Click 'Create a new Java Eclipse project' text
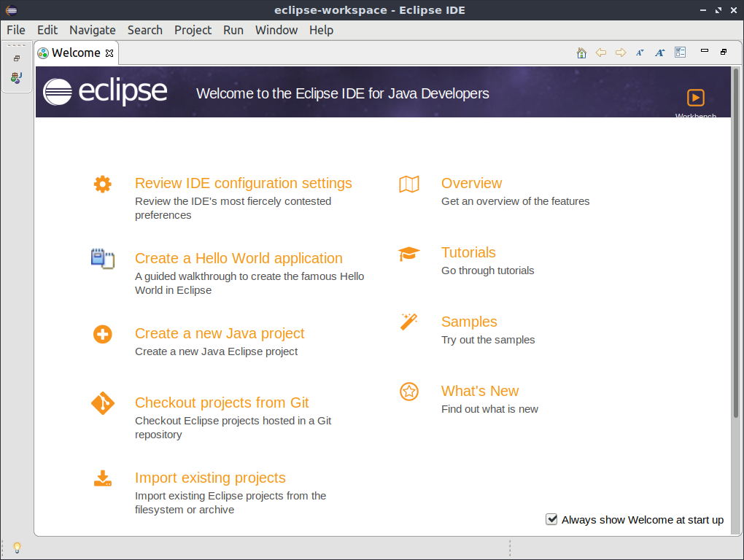 point(217,351)
